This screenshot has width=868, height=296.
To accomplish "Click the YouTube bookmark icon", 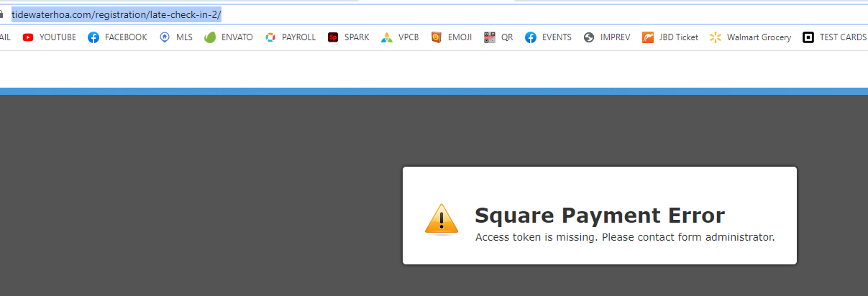I will [x=28, y=37].
